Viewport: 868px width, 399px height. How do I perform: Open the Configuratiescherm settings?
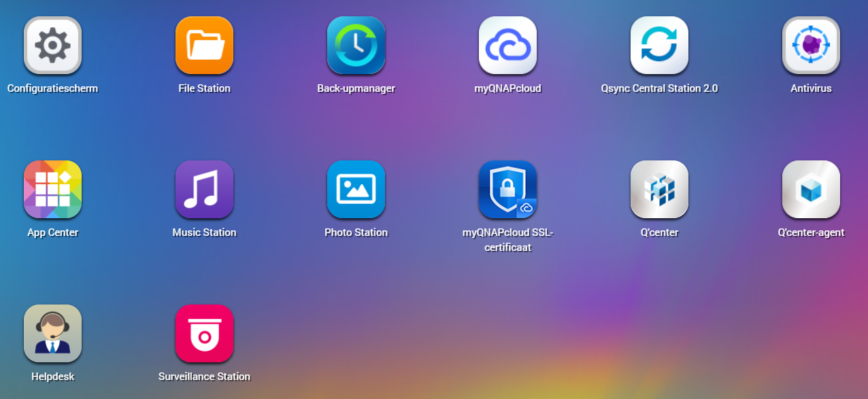click(52, 46)
